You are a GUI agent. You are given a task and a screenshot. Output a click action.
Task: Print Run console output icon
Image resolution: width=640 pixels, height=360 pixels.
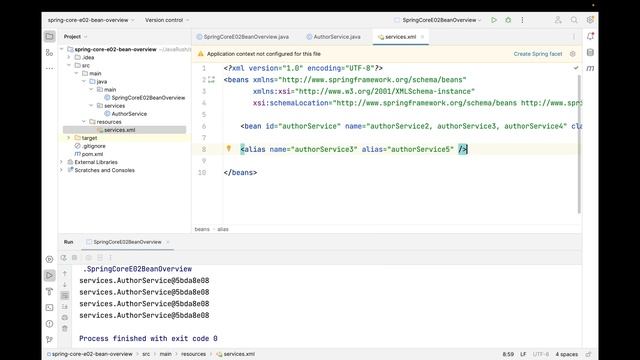click(65, 318)
